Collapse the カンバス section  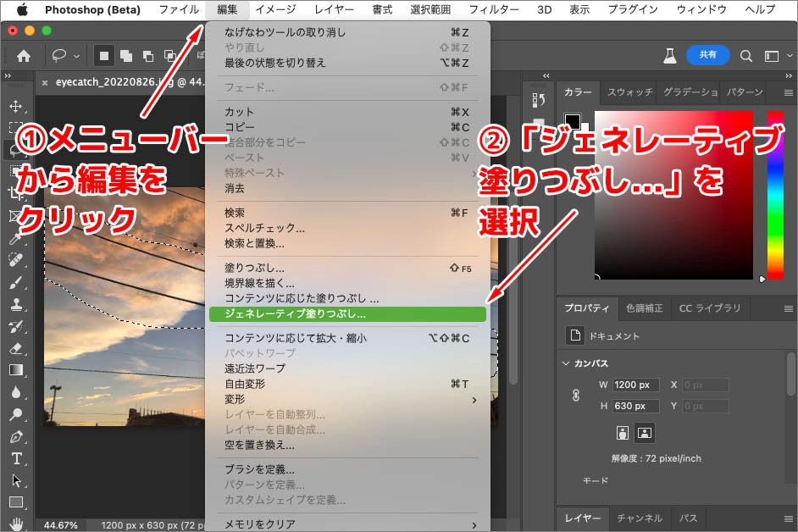pyautogui.click(x=567, y=363)
